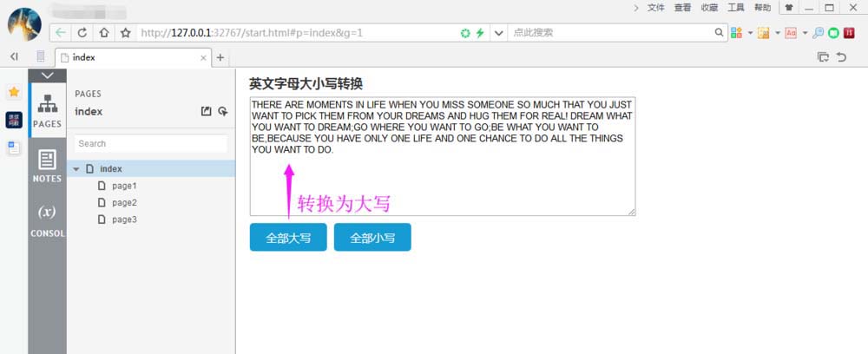Image resolution: width=868 pixels, height=354 pixels.
Task: Click the back arrow button
Action: pos(60,33)
